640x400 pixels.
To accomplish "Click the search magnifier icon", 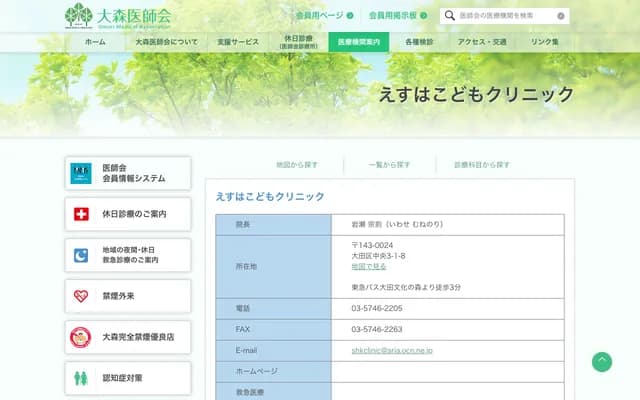I will [450, 16].
